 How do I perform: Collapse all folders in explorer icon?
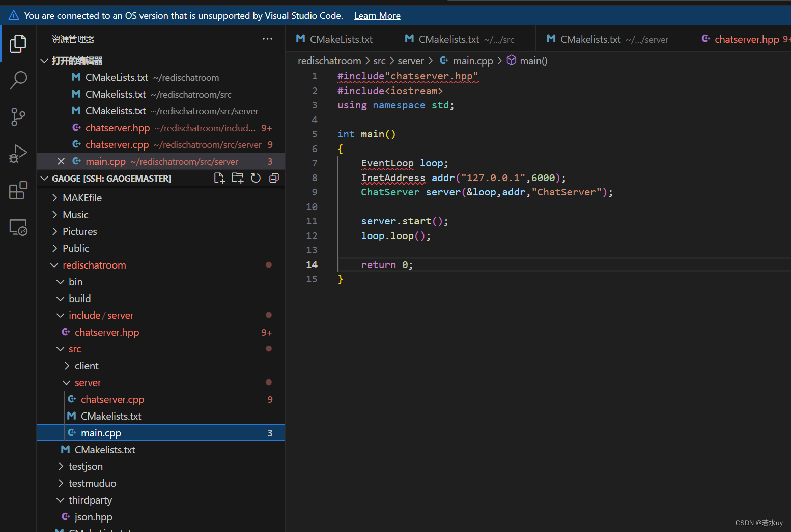click(274, 178)
